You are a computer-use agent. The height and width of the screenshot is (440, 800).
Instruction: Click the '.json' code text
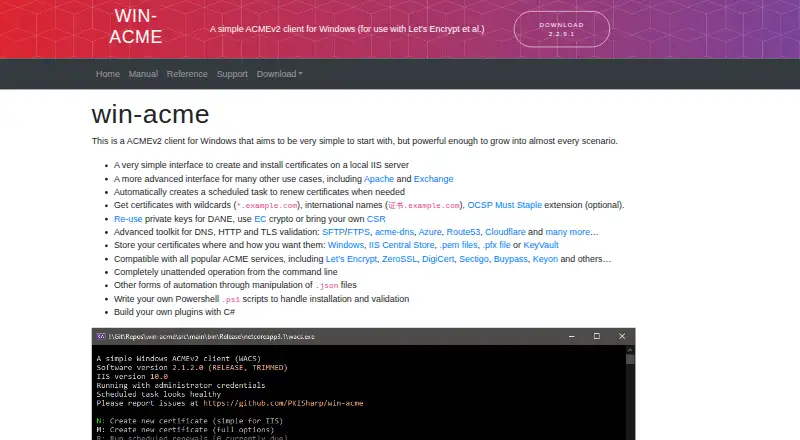(x=327, y=285)
